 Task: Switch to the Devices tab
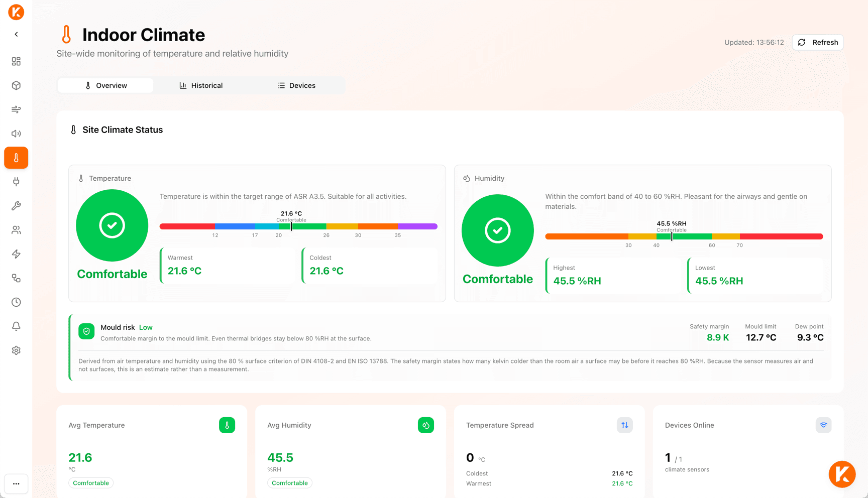[x=296, y=85]
